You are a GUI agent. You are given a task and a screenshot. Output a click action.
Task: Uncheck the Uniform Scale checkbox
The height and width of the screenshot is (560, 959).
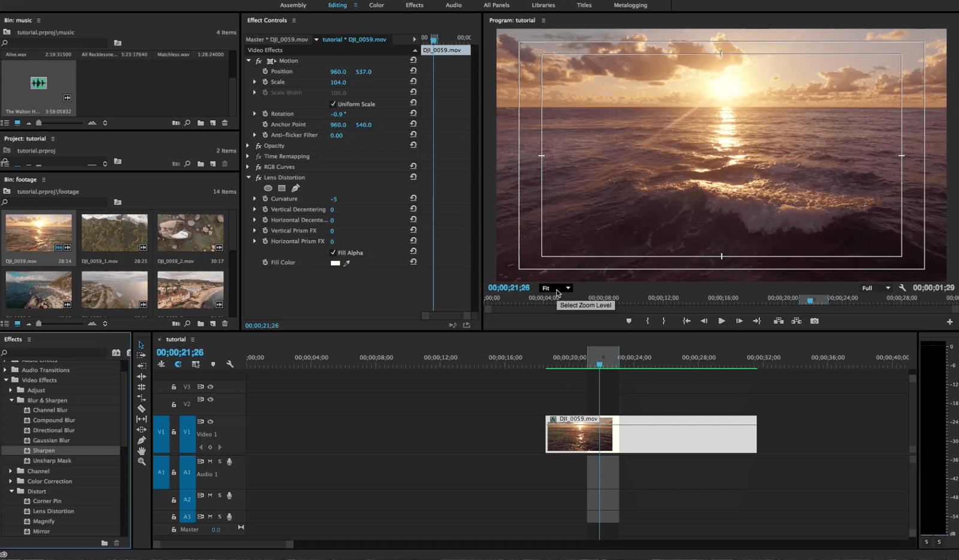click(x=333, y=104)
